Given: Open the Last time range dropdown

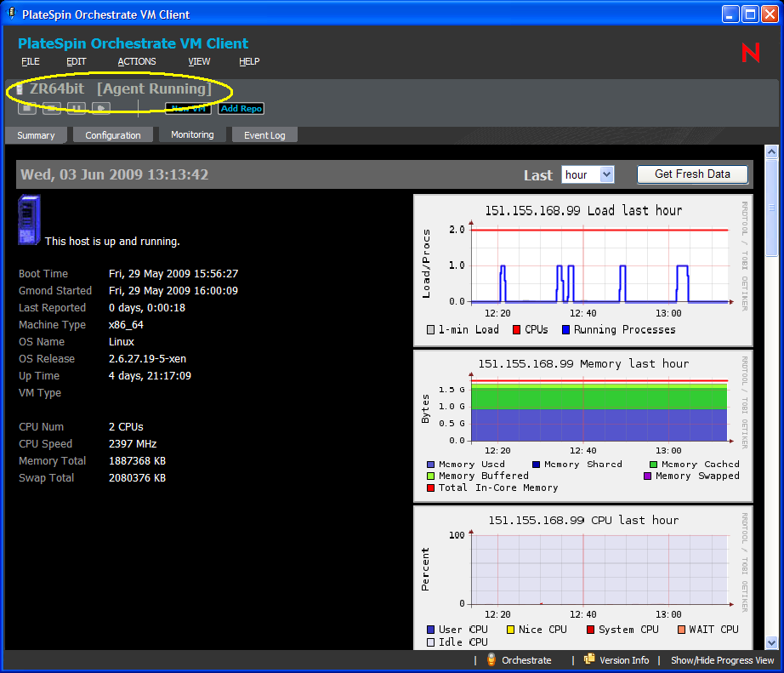Looking at the screenshot, I should pos(588,174).
